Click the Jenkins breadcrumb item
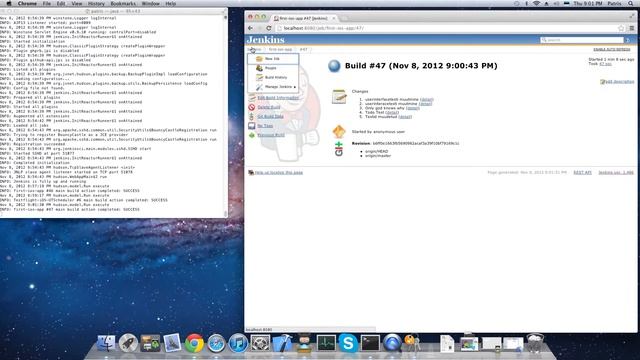The height and width of the screenshot is (360, 640). pyautogui.click(x=254, y=49)
